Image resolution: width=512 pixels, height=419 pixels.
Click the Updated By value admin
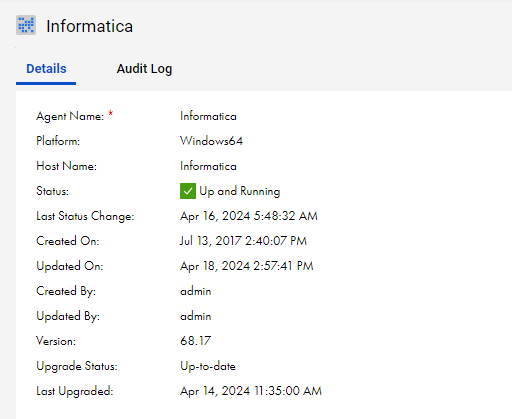(196, 316)
